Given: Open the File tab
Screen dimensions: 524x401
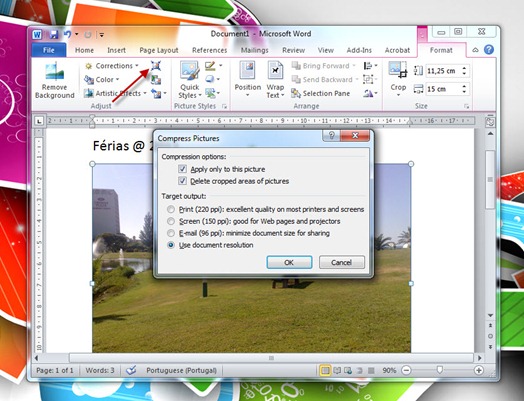Looking at the screenshot, I should click(x=49, y=50).
